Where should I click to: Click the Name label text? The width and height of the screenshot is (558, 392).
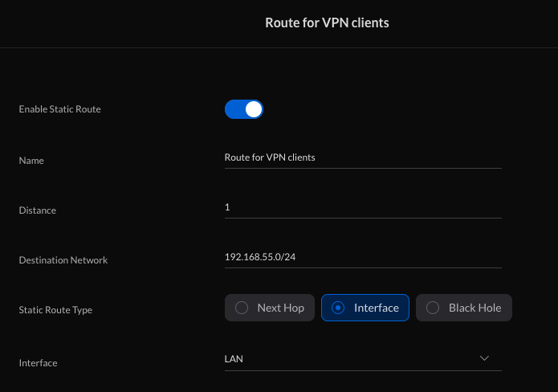(x=31, y=161)
